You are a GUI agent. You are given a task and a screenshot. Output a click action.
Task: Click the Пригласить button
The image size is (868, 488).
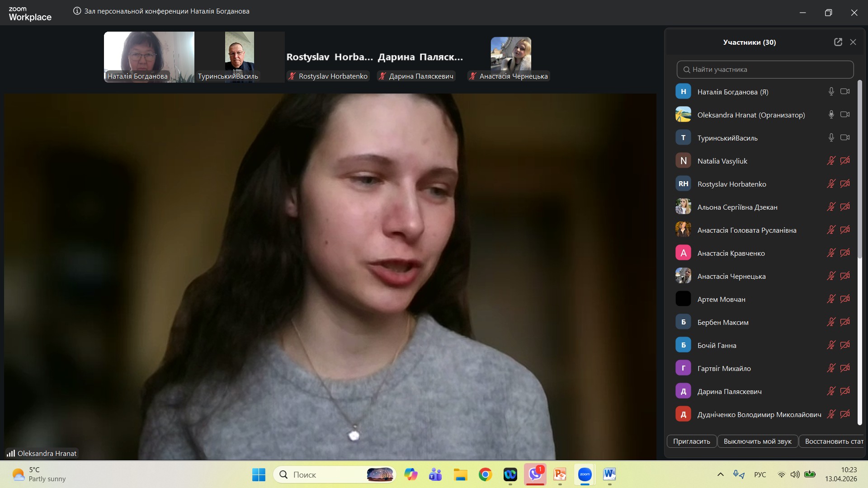[691, 441]
